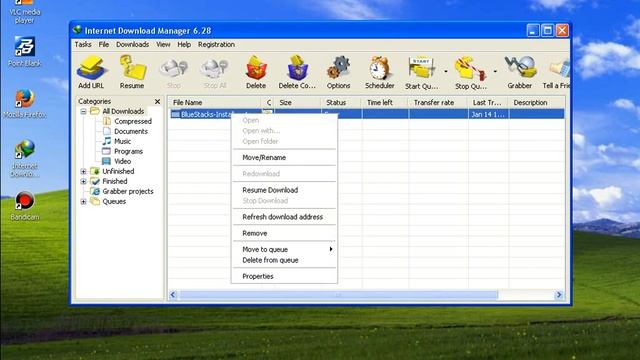Sort by Last Try column header
Viewport: 640px width, 360px height.
click(x=488, y=102)
